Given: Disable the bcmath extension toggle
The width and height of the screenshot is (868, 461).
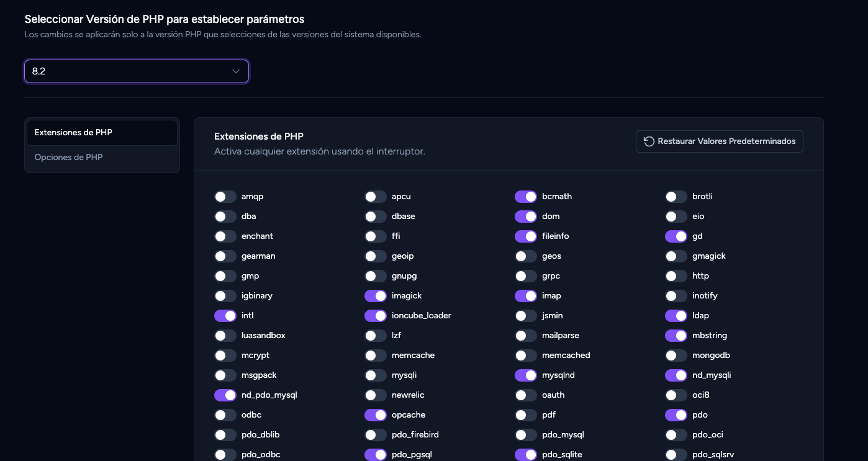Looking at the screenshot, I should (x=526, y=197).
